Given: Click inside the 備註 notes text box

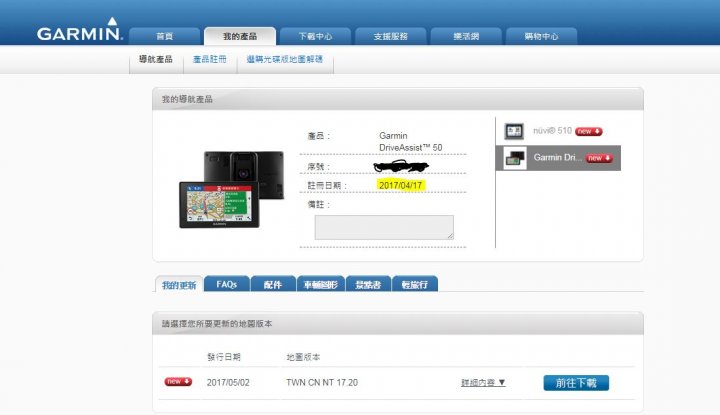Looking at the screenshot, I should [x=384, y=227].
